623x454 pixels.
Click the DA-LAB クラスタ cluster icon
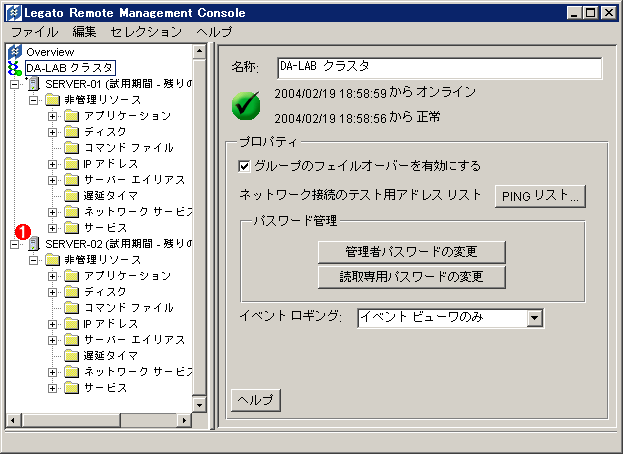[15, 68]
